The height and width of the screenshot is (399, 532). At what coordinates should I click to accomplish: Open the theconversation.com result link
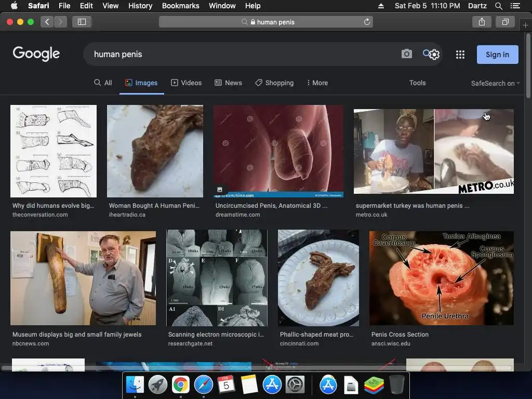40,215
